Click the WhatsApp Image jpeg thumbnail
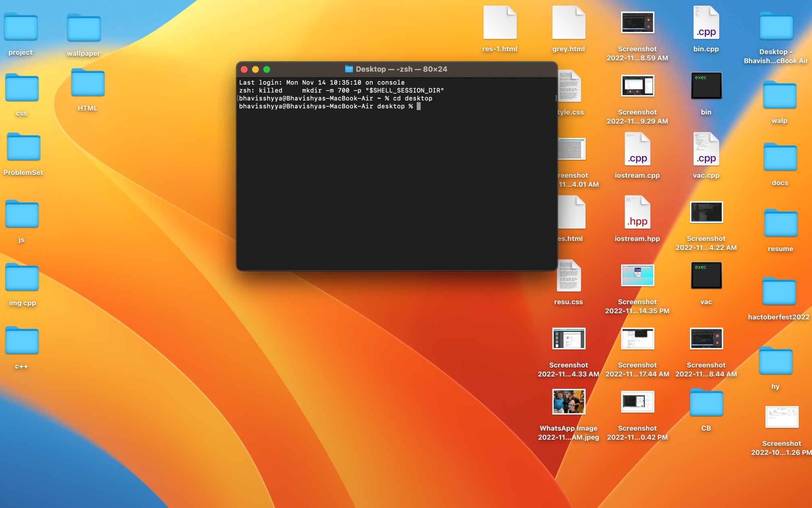Screen dimensions: 812x508 point(568,402)
